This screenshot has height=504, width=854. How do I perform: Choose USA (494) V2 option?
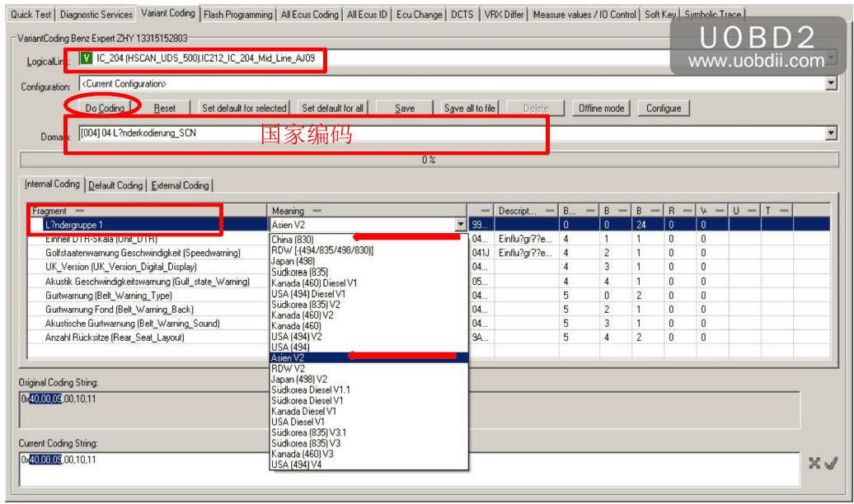click(x=368, y=336)
